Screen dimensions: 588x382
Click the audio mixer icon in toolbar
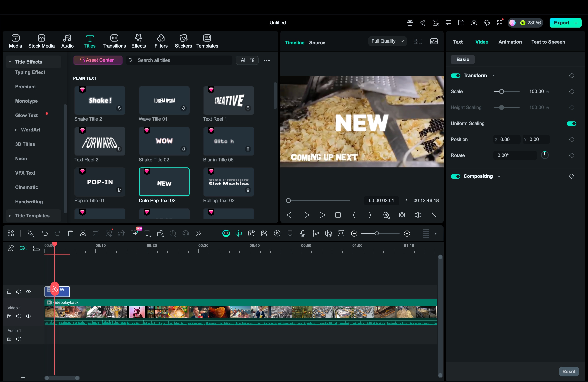[315, 233]
